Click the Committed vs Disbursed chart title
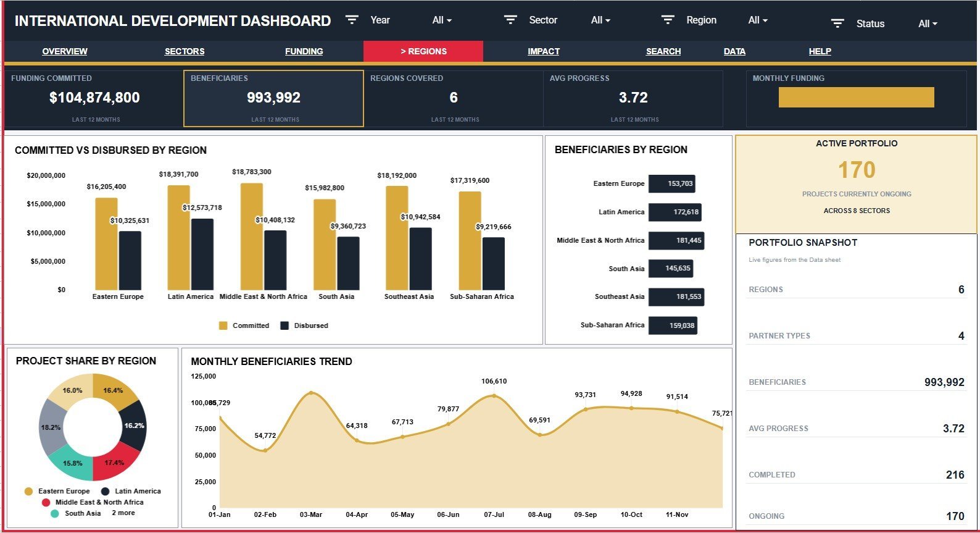 point(110,150)
